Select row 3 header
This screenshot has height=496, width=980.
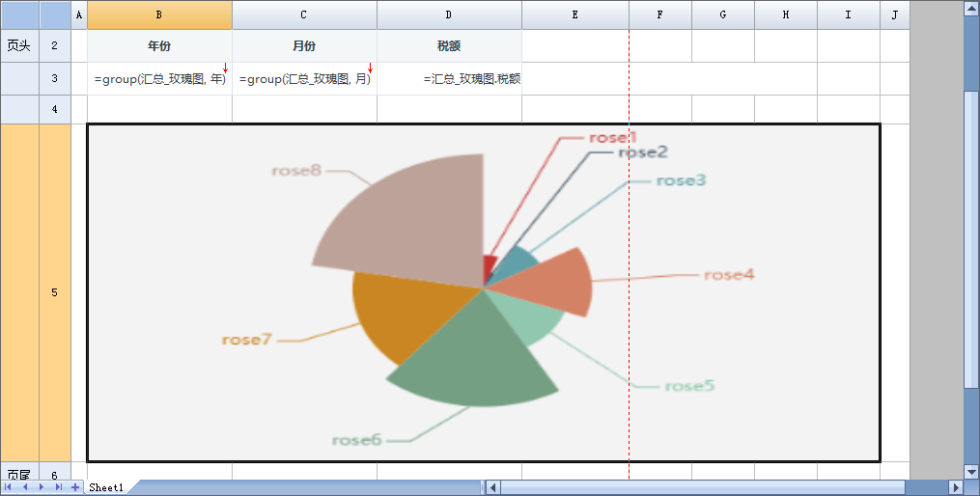tap(55, 79)
